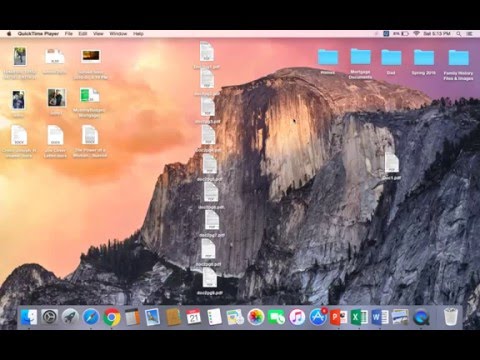480x360 pixels.
Task: Click QuickTime Player icon in dock
Action: coord(421,317)
